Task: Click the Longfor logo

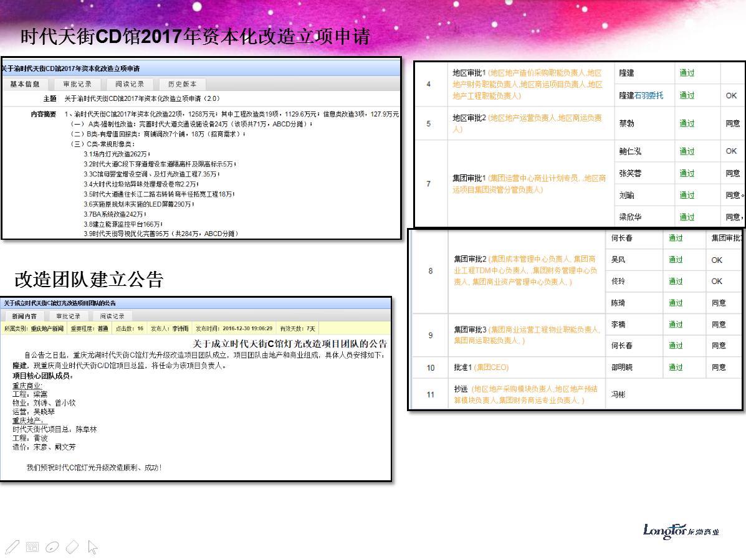Action: pos(681,531)
